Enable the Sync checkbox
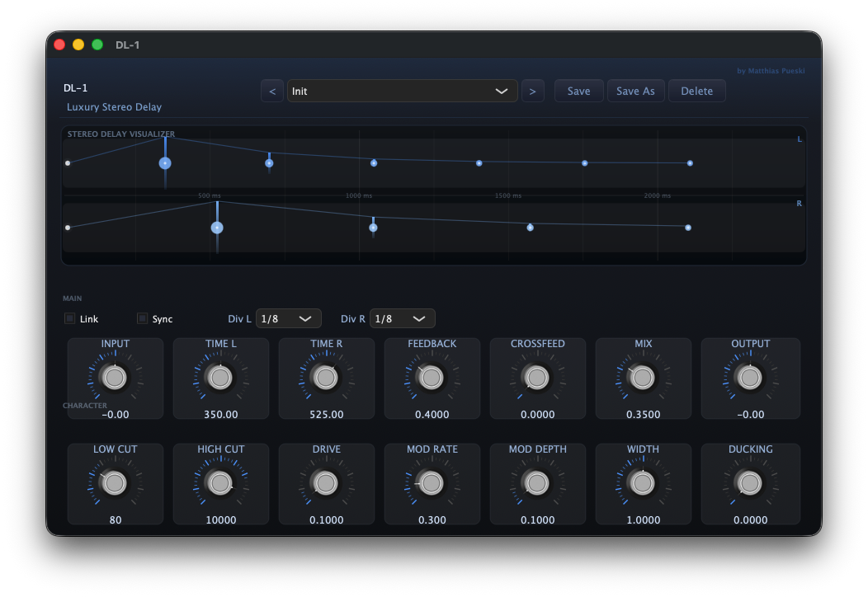This screenshot has height=597, width=868. [140, 318]
